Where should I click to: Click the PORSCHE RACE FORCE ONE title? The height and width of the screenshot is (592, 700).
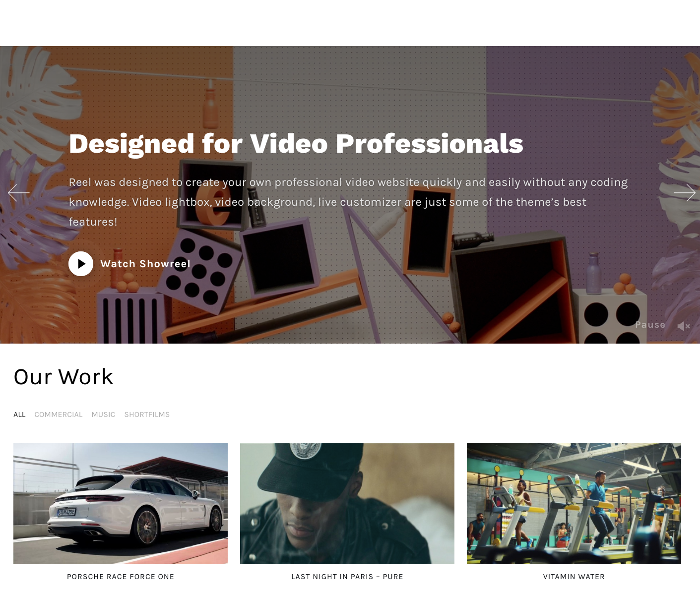click(x=121, y=577)
